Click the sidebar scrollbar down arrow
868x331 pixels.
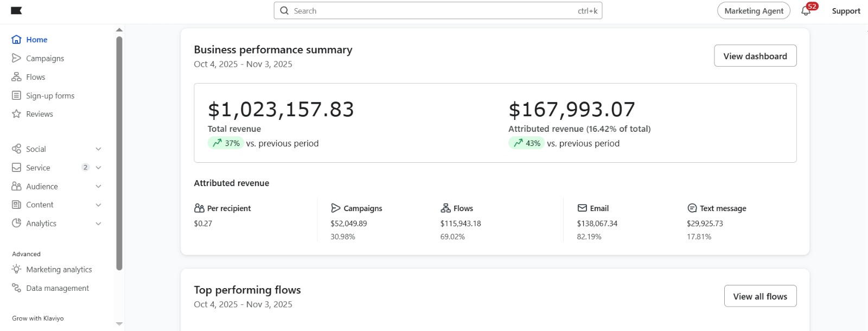tap(119, 324)
